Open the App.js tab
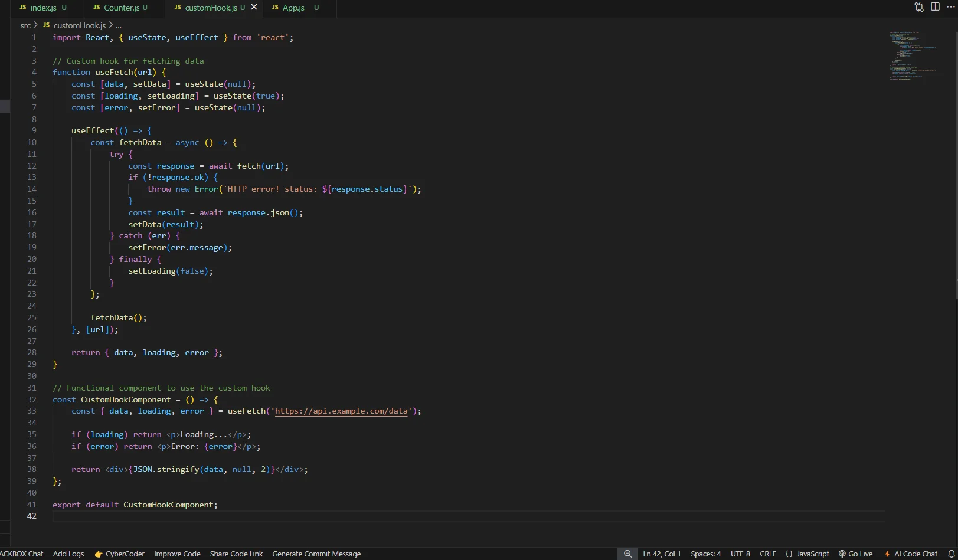Screen dimensions: 958x560 (x=293, y=8)
